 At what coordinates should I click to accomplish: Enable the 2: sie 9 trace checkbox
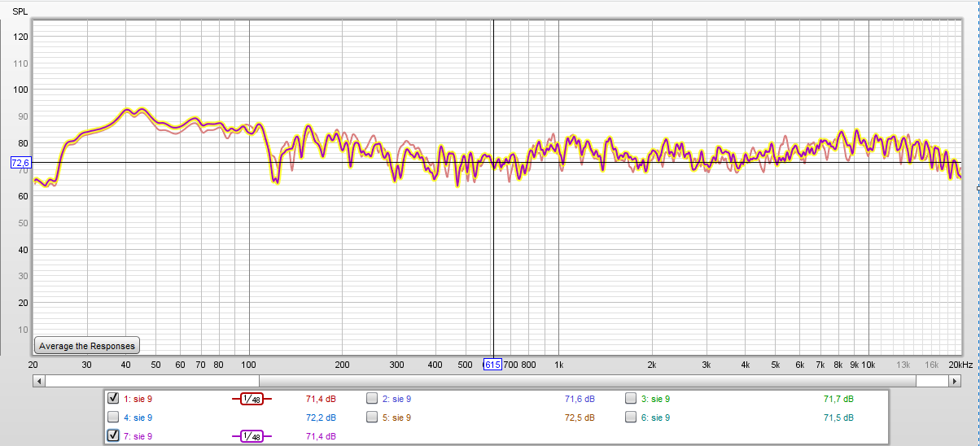(372, 399)
